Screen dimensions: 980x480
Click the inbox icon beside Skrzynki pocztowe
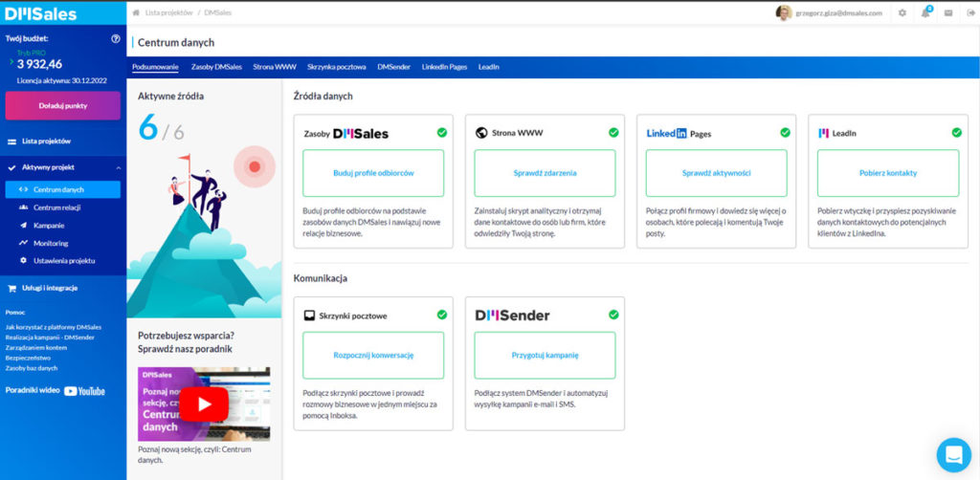click(309, 316)
